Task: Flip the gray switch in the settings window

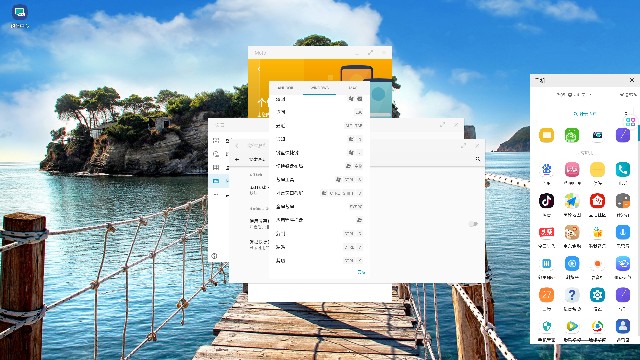Action: [473, 224]
